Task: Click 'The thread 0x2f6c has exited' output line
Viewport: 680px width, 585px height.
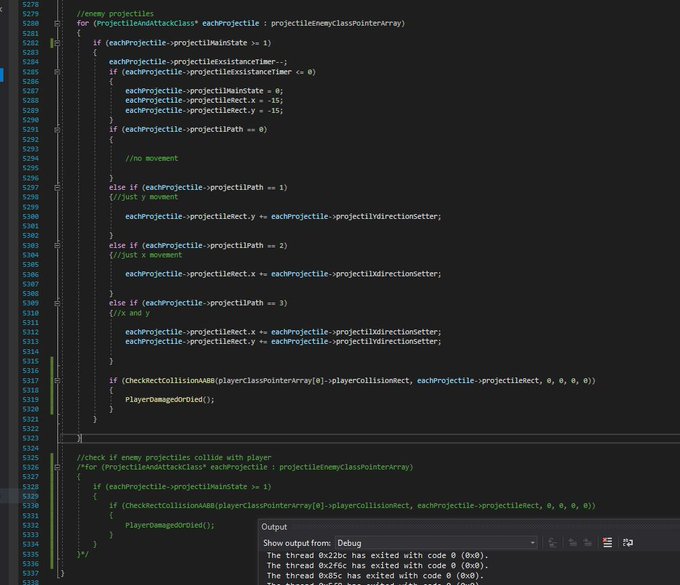Action: pyautogui.click(x=377, y=565)
